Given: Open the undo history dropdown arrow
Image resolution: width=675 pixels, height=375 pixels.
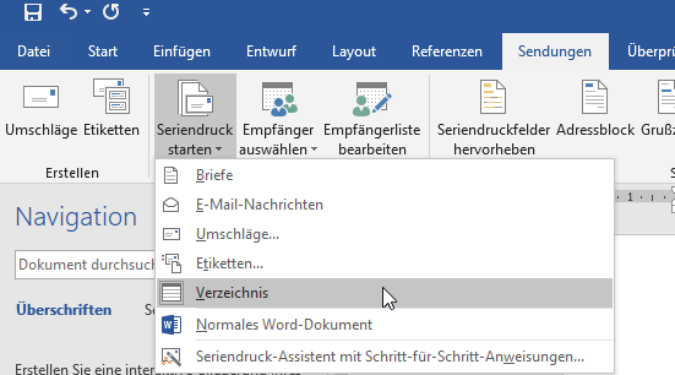Looking at the screenshot, I should click(87, 12).
